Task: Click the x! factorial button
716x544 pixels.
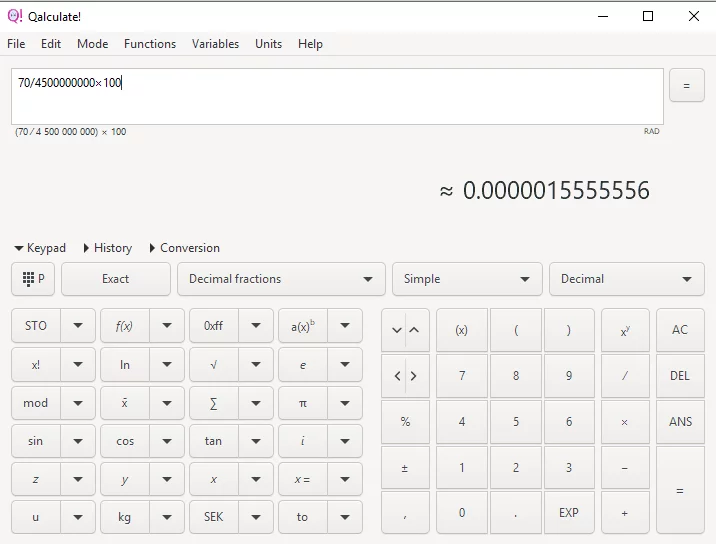Action: 36,364
